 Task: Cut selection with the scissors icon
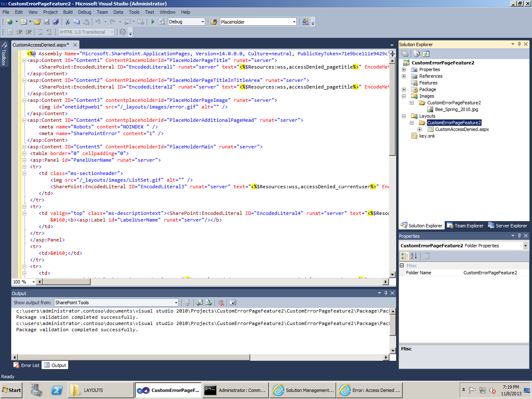click(x=67, y=22)
